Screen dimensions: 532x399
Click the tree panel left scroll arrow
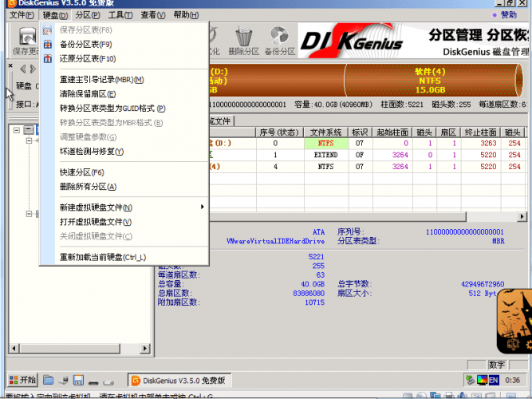pyautogui.click(x=14, y=348)
